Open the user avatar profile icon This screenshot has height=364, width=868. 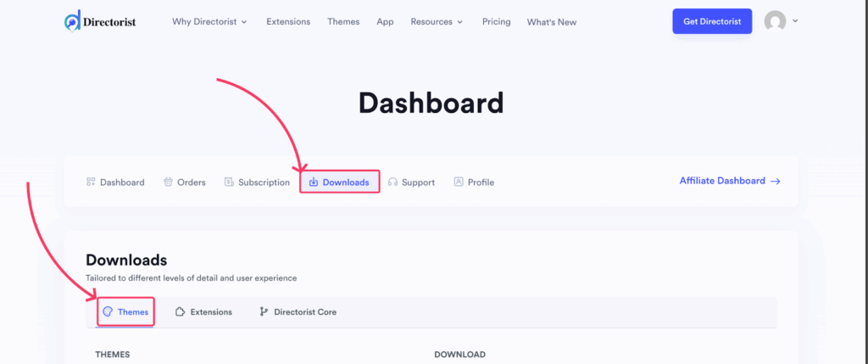pyautogui.click(x=775, y=21)
